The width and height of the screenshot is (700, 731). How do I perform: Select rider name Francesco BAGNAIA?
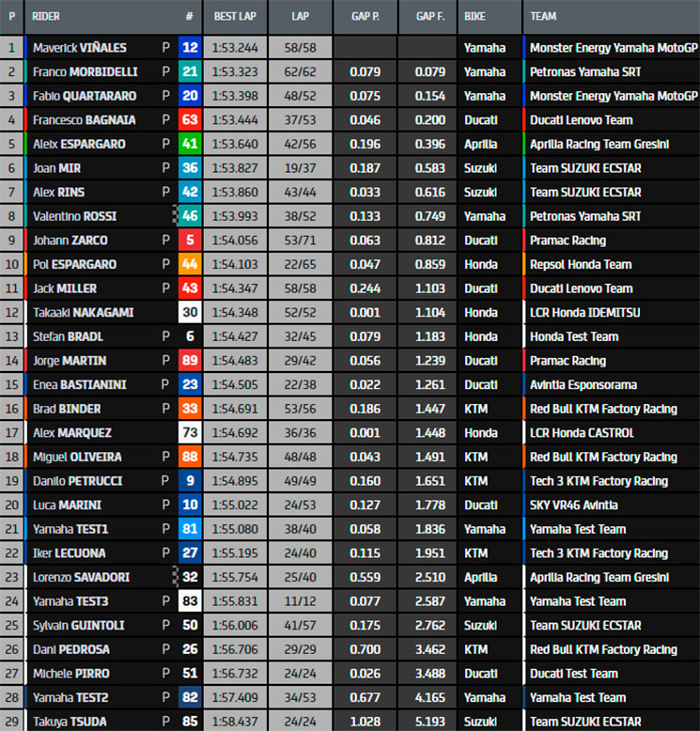(x=84, y=120)
